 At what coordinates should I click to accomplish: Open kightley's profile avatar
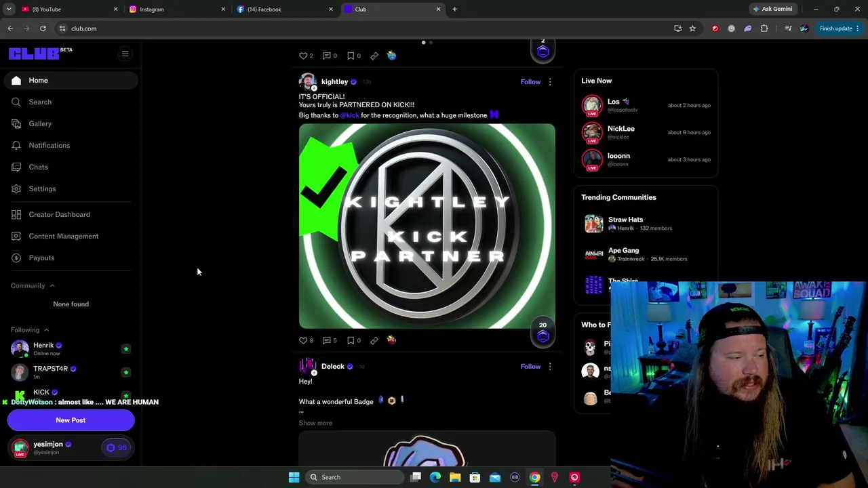(x=308, y=82)
